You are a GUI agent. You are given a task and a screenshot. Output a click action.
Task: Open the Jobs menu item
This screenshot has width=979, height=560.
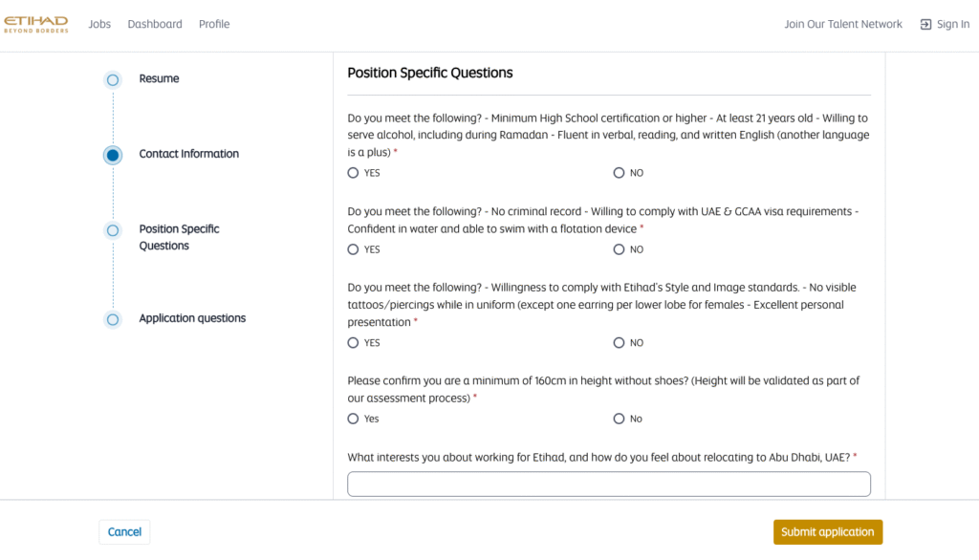point(99,24)
